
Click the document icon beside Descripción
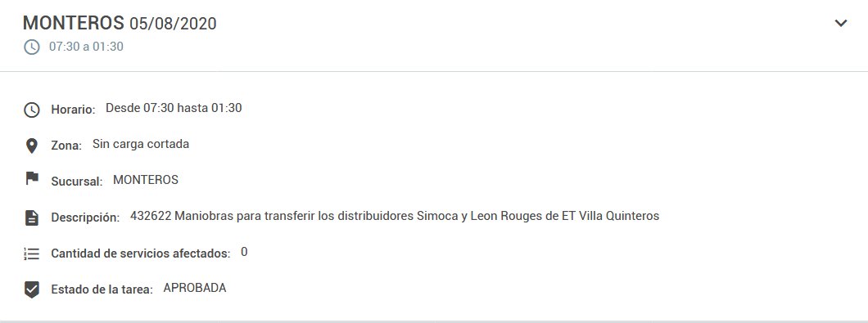tap(32, 218)
